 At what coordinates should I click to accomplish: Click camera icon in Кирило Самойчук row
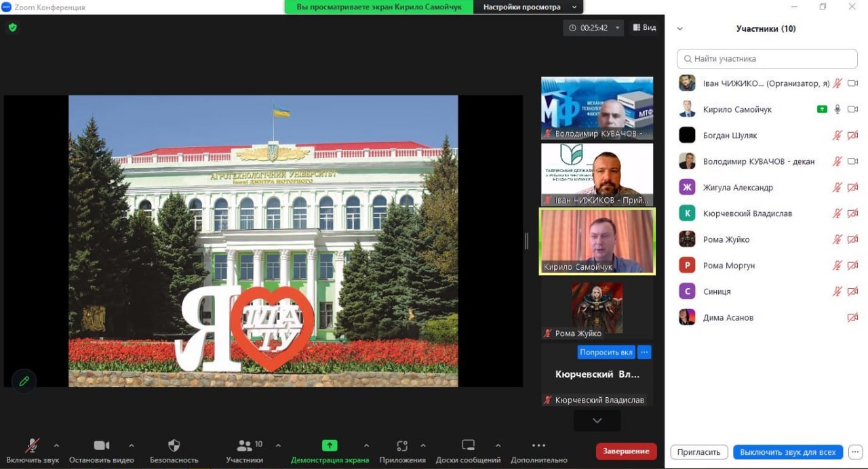point(853,109)
